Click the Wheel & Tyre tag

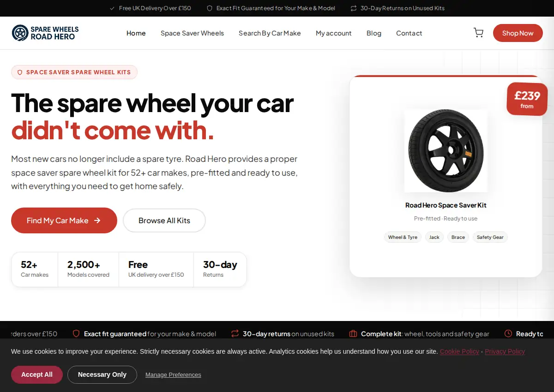(403, 237)
